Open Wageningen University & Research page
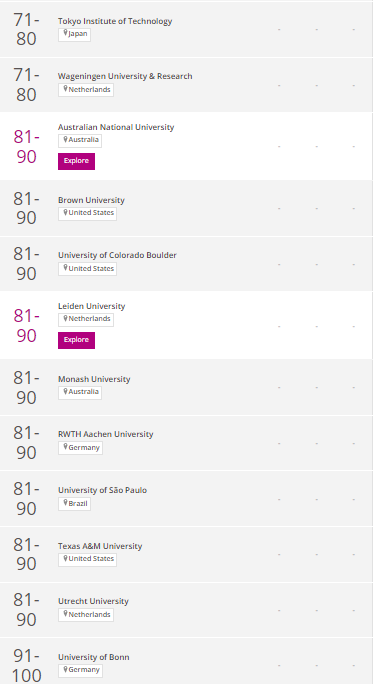 pyautogui.click(x=125, y=76)
